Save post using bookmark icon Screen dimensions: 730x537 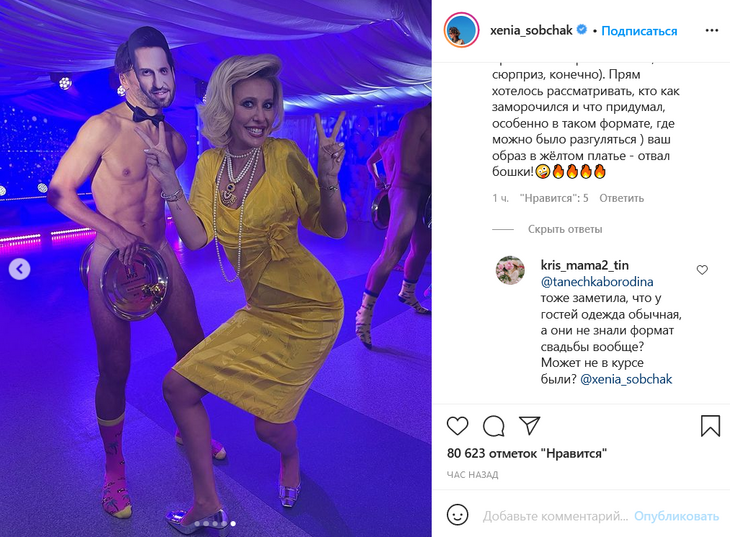[710, 426]
